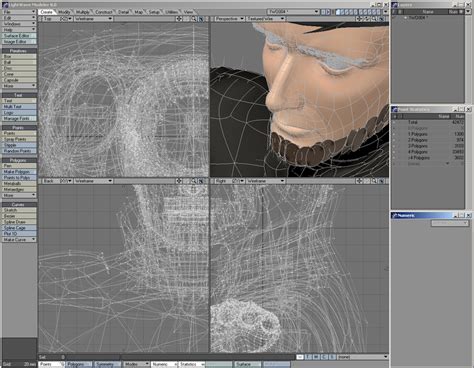Viewport: 474px width, 368px height.
Task: Click the rotate icon in Perspective viewport header
Action: [x=367, y=19]
